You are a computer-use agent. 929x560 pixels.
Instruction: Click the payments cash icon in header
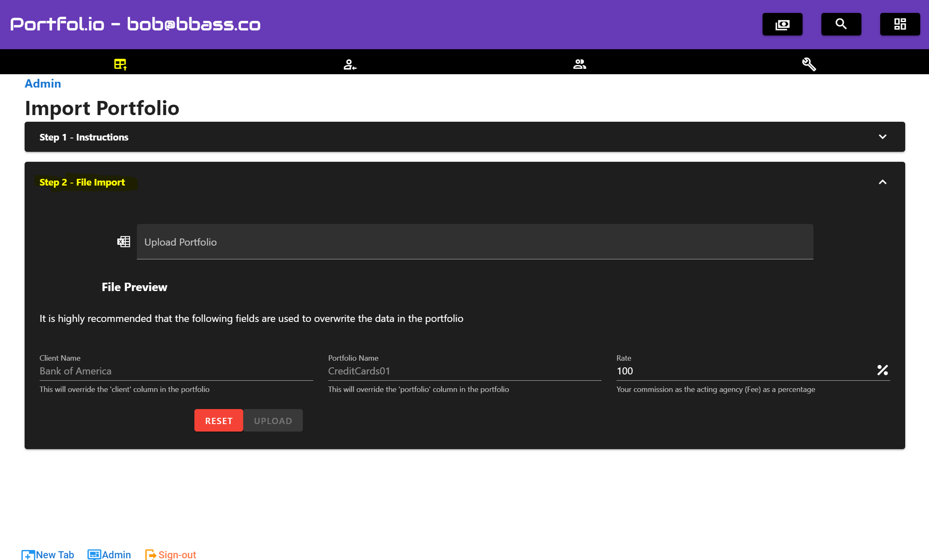click(782, 24)
